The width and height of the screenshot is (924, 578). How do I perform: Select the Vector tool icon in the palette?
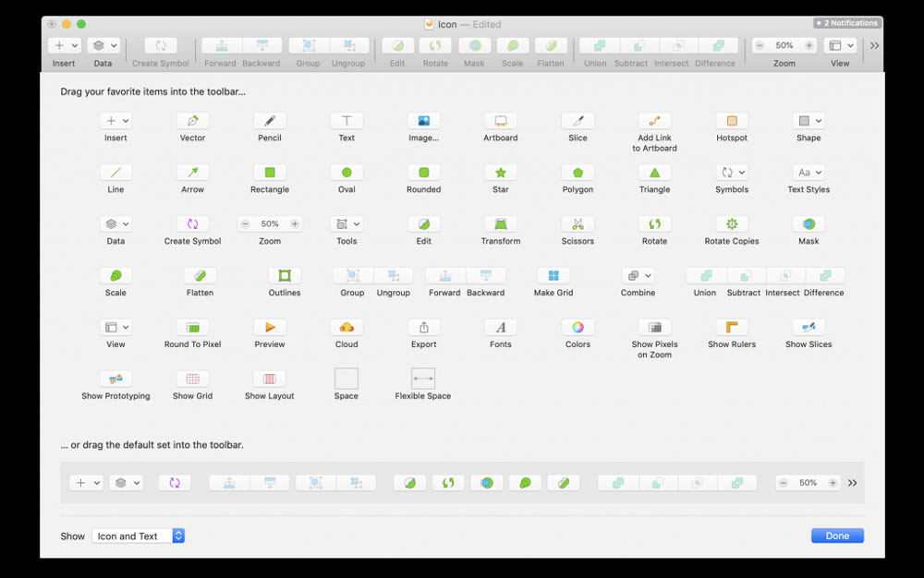(193, 121)
